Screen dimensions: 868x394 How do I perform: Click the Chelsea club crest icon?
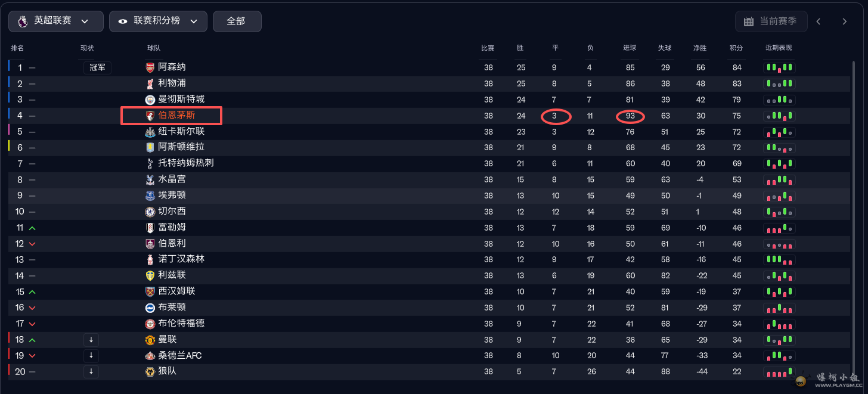[150, 212]
